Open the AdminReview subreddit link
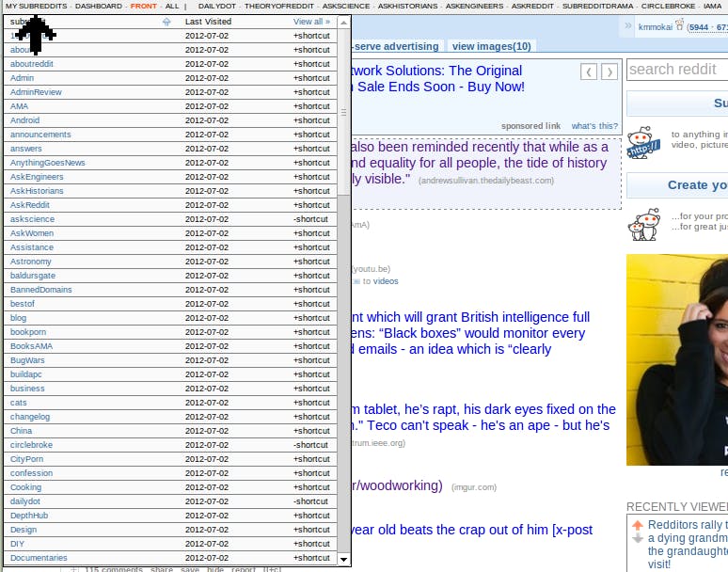The image size is (728, 572). 36,92
